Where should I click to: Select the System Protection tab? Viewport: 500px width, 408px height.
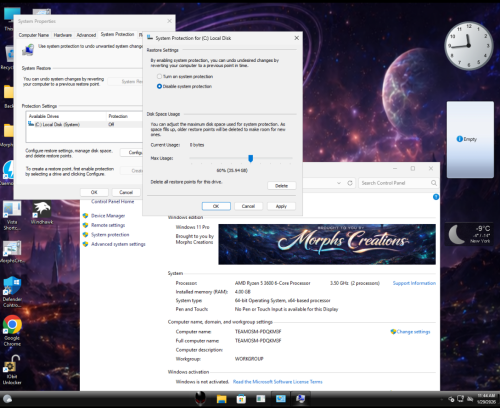117,34
